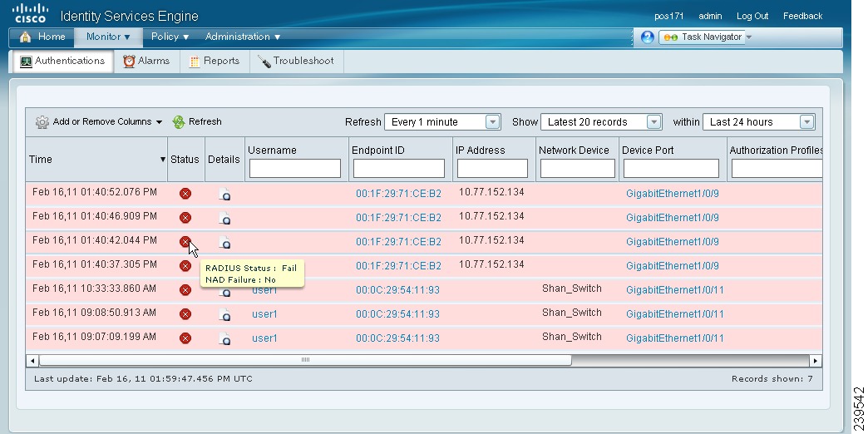Click the Endpoint ID filter field

tap(399, 168)
